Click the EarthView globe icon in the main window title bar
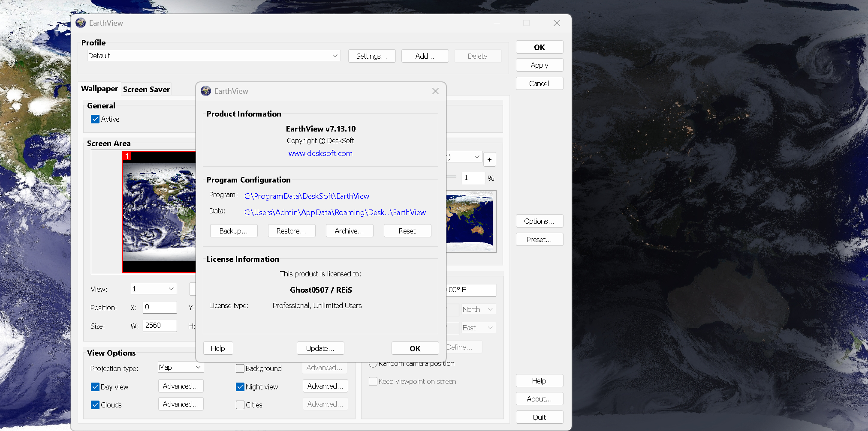 (81, 23)
